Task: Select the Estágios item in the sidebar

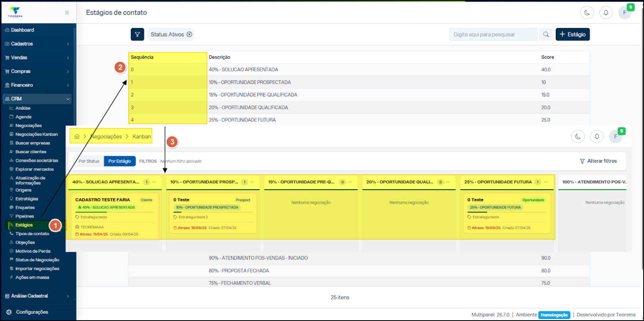Action: (24, 225)
